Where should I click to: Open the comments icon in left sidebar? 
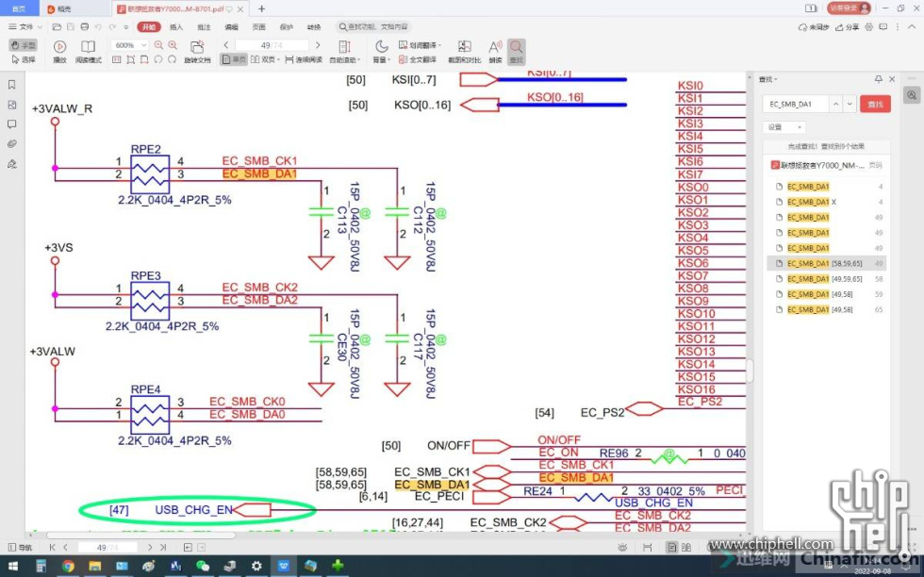[11, 124]
